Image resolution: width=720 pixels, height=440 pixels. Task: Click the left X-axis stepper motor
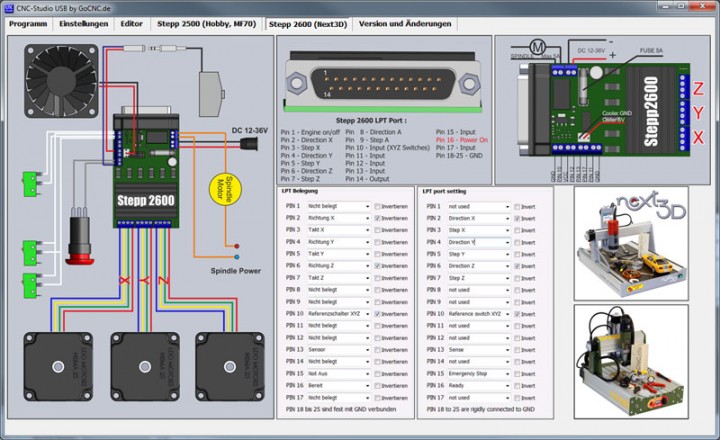click(58, 367)
